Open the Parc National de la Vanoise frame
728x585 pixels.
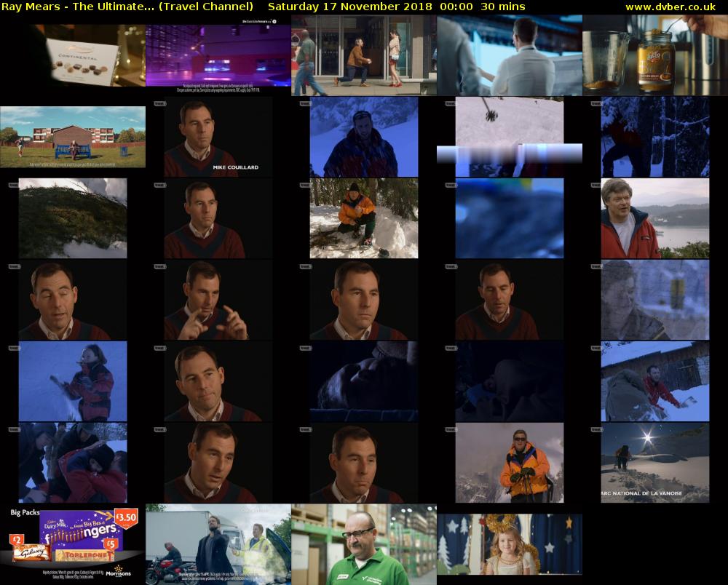(x=655, y=463)
